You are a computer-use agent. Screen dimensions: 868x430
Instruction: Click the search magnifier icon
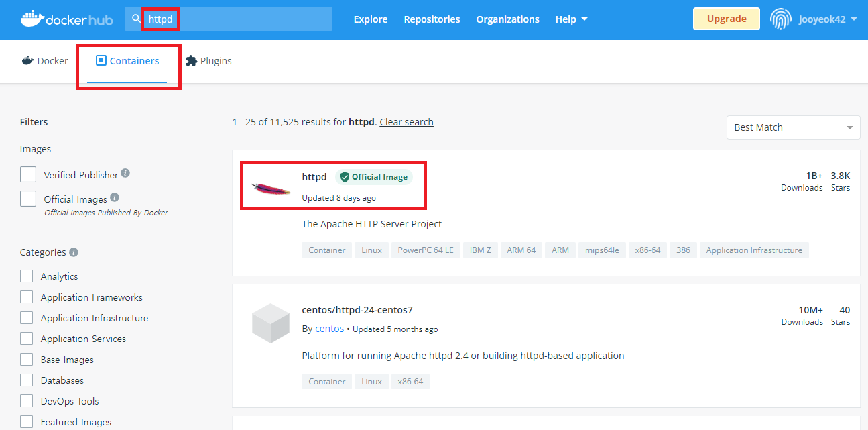tap(136, 19)
